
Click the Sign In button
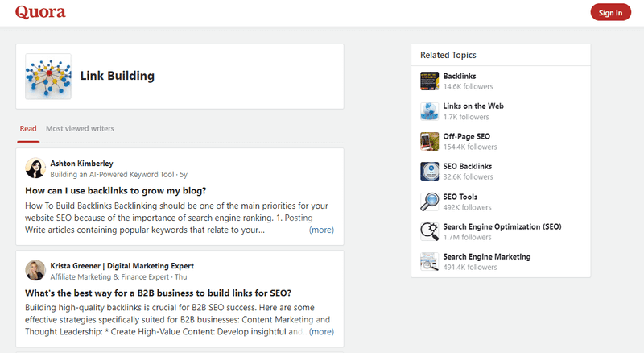pyautogui.click(x=610, y=13)
